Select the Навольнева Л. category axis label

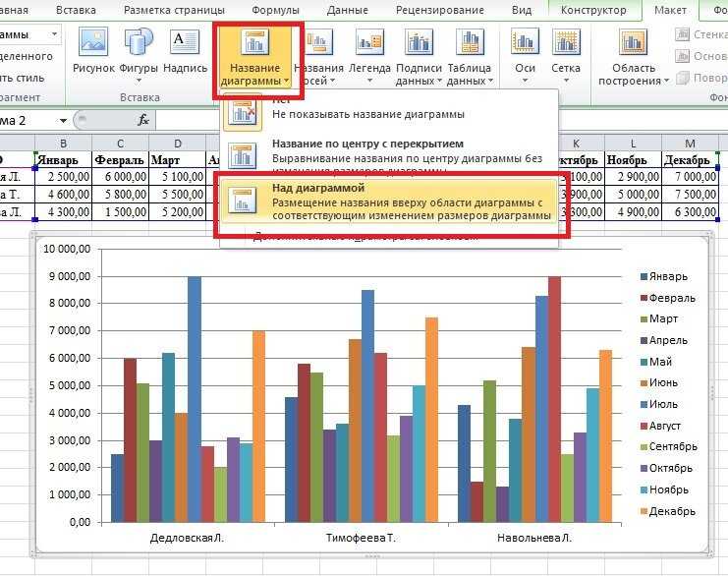(x=534, y=538)
